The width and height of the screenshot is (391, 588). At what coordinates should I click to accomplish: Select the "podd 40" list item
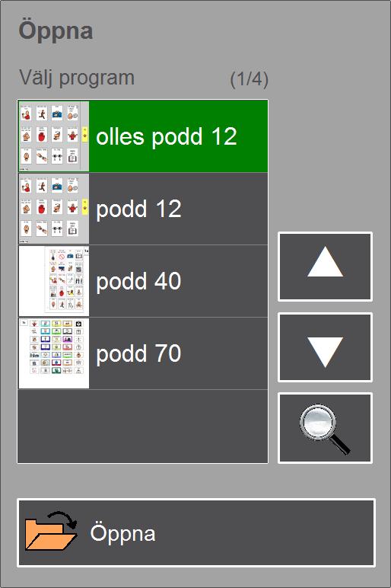[143, 281]
